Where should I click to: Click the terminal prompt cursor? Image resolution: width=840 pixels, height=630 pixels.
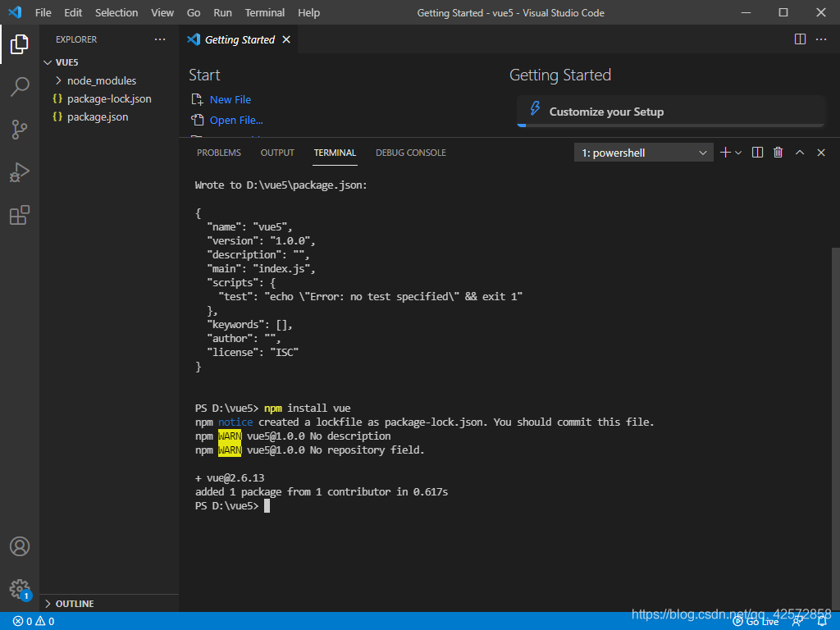click(x=267, y=506)
